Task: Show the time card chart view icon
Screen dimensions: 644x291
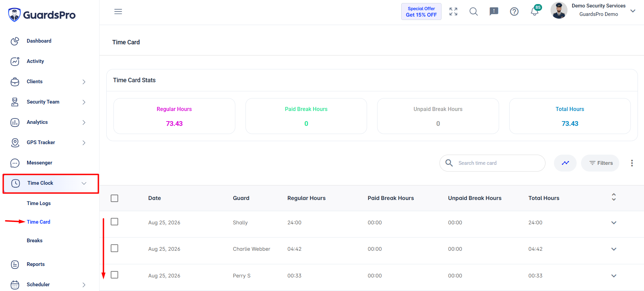Action: (565, 163)
